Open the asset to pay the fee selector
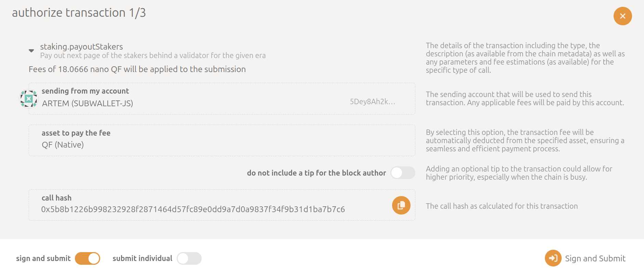The height and width of the screenshot is (275, 644). 222,140
